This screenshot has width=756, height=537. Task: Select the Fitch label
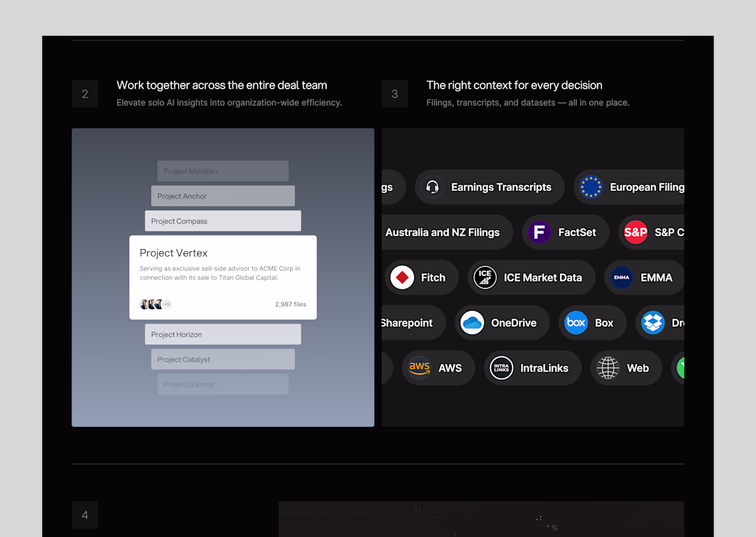[433, 277]
